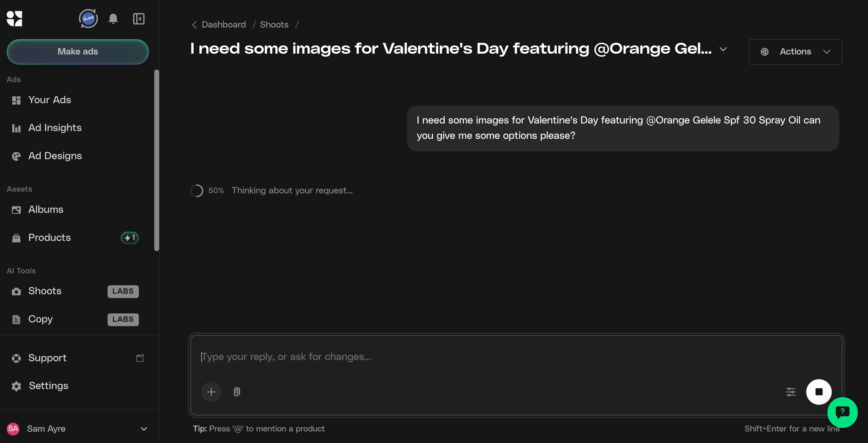The width and height of the screenshot is (868, 443).
Task: Go back to Dashboard breadcrumb
Action: pos(224,25)
